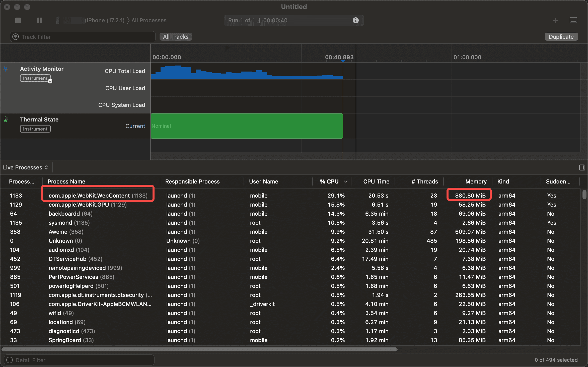Click the Sudden... column header

[x=558, y=181]
